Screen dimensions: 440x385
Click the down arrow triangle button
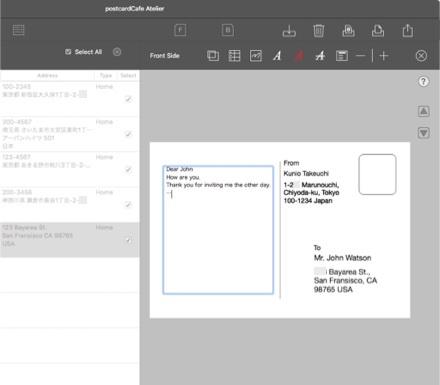tap(423, 133)
